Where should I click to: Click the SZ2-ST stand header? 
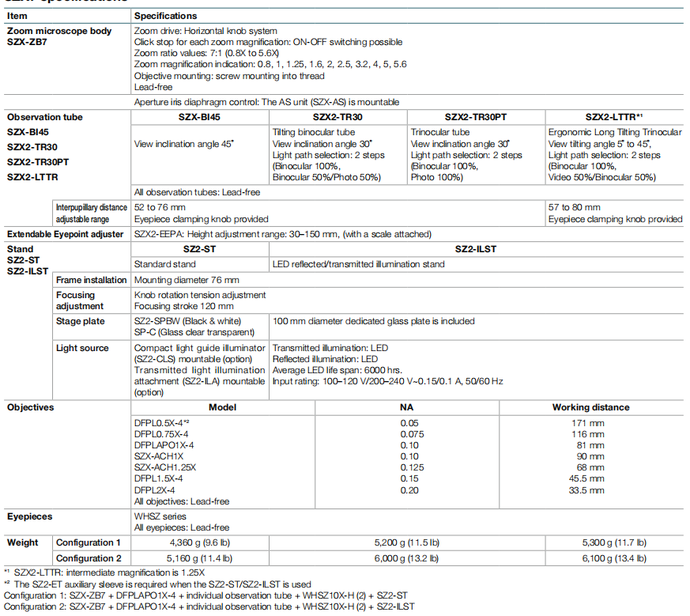(199, 249)
